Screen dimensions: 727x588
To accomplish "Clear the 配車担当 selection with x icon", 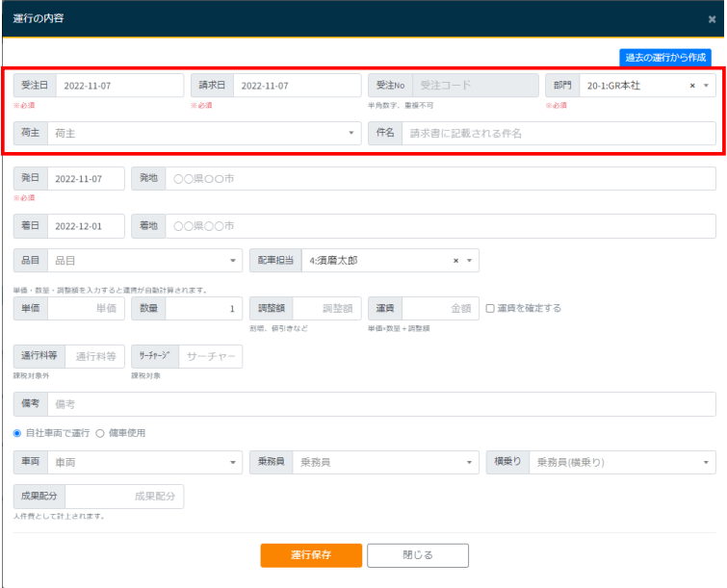I will (x=455, y=260).
